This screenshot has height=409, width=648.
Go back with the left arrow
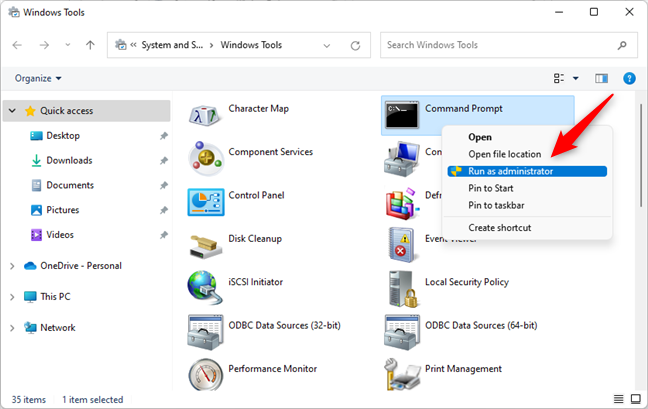coord(17,45)
